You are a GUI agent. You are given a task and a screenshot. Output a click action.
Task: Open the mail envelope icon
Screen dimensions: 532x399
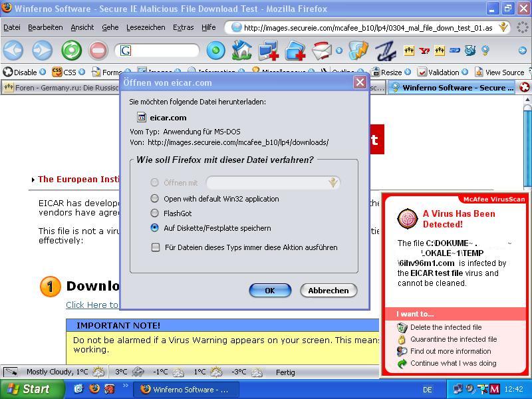(x=322, y=51)
